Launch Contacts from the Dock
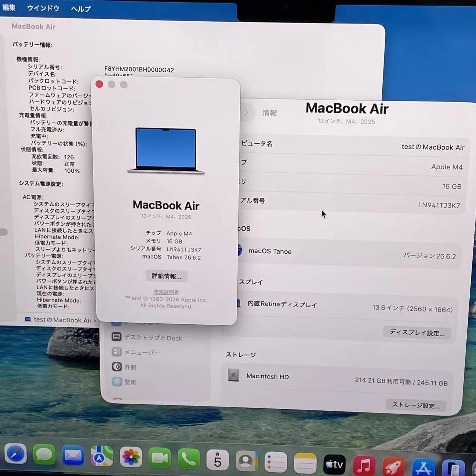 [x=247, y=461]
